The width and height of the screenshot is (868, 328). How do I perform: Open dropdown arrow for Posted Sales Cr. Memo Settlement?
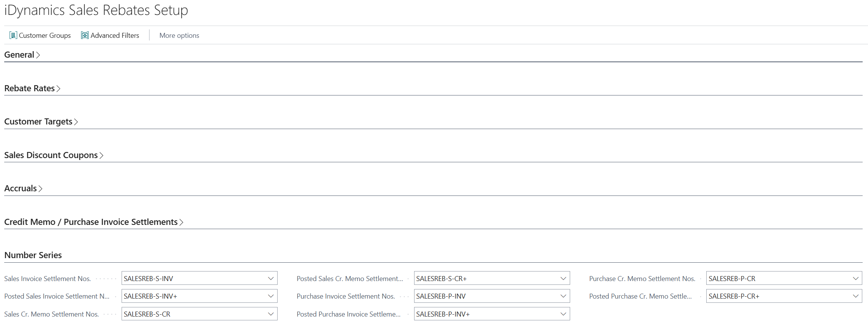coord(563,278)
